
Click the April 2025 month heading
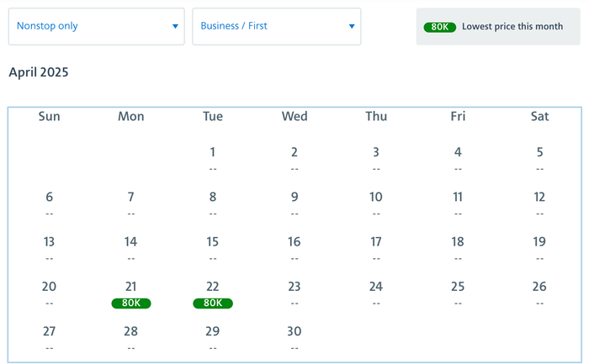(x=39, y=72)
